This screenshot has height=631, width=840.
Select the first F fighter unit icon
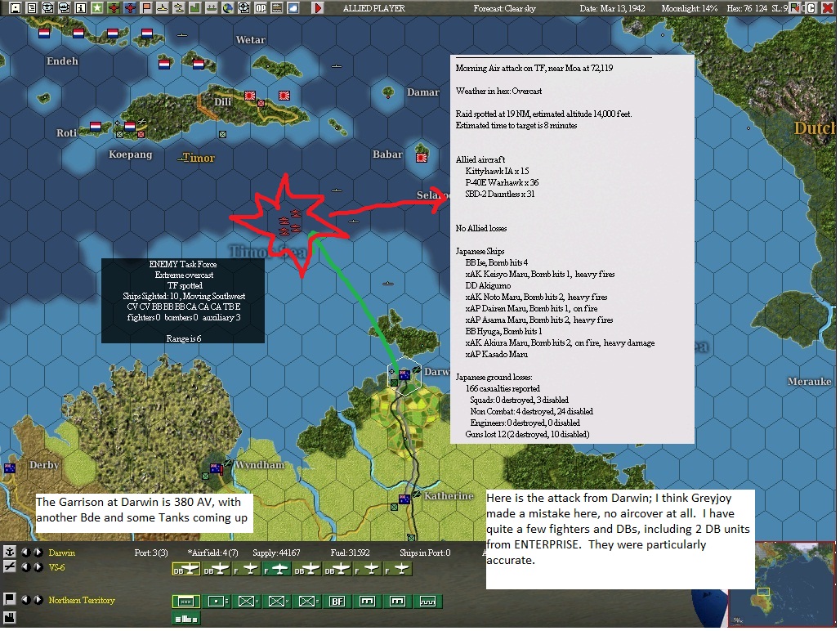246,570
